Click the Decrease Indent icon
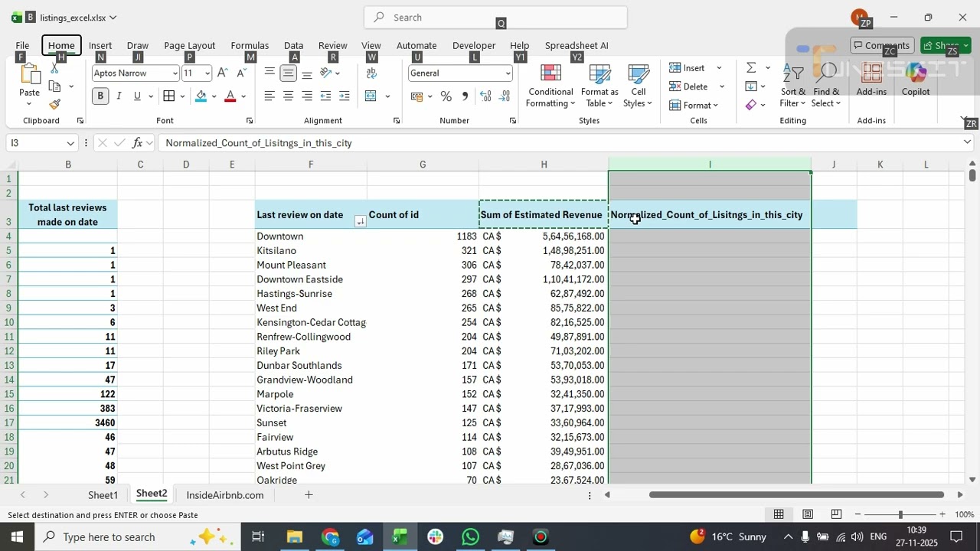The width and height of the screenshot is (980, 551). point(325,96)
